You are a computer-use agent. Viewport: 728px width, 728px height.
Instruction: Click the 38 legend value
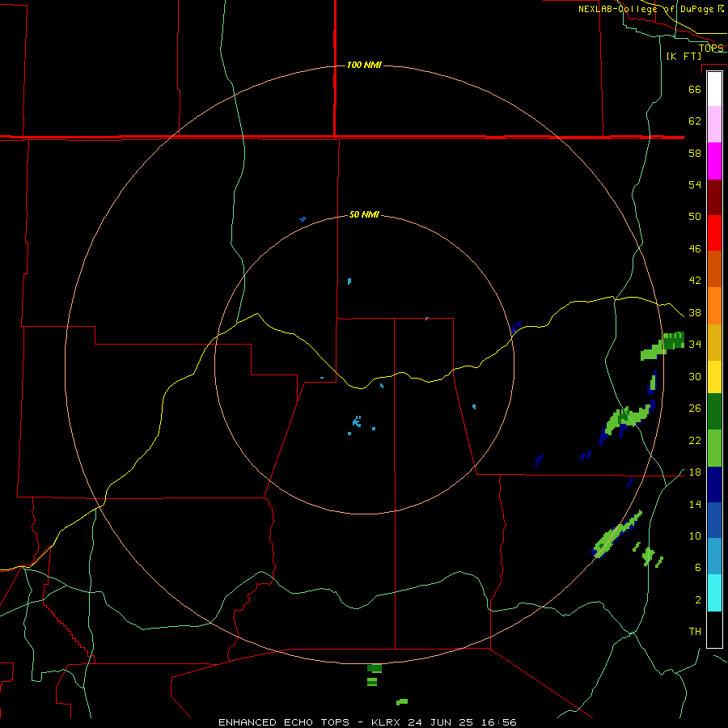[x=695, y=313]
